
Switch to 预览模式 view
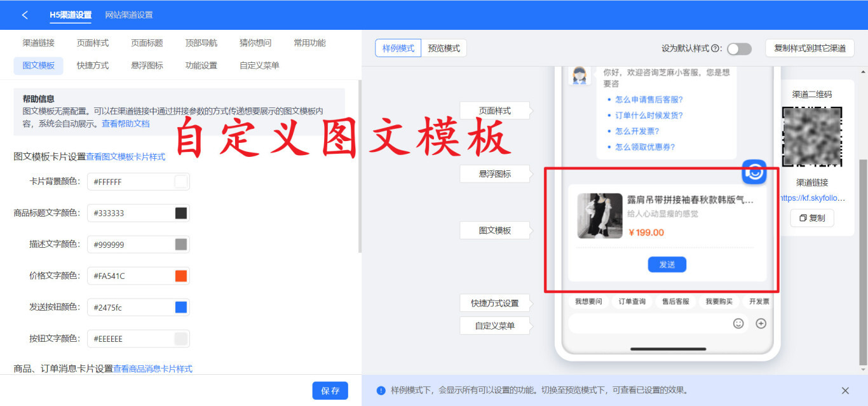[x=444, y=48]
